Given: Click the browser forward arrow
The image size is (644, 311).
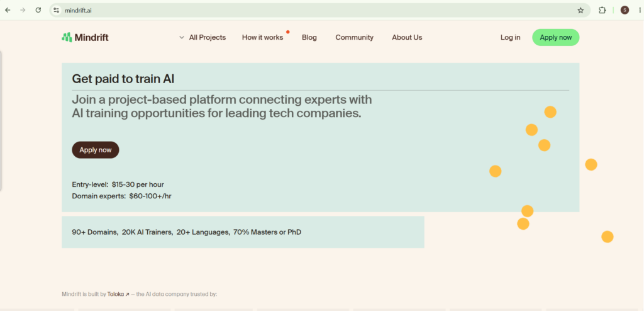Looking at the screenshot, I should (x=23, y=10).
